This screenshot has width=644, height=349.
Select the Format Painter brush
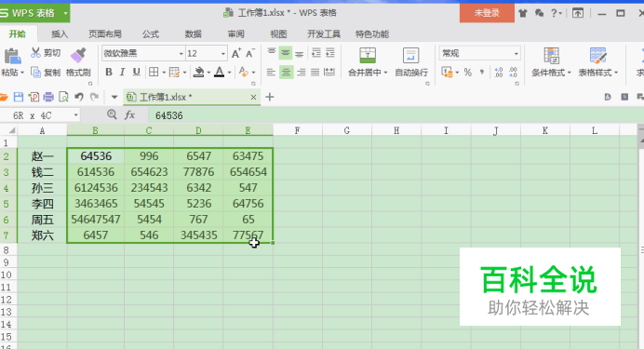coord(78,56)
